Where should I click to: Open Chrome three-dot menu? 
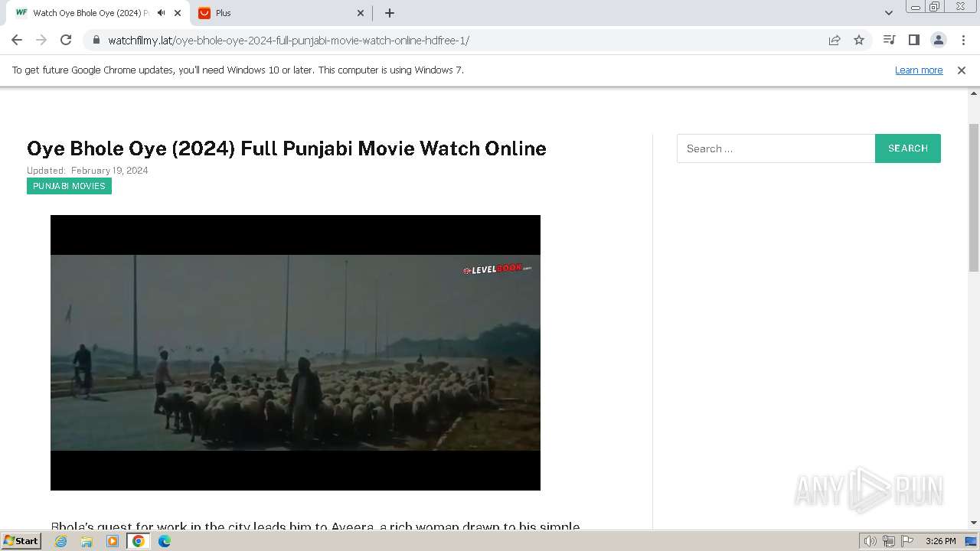click(x=963, y=40)
